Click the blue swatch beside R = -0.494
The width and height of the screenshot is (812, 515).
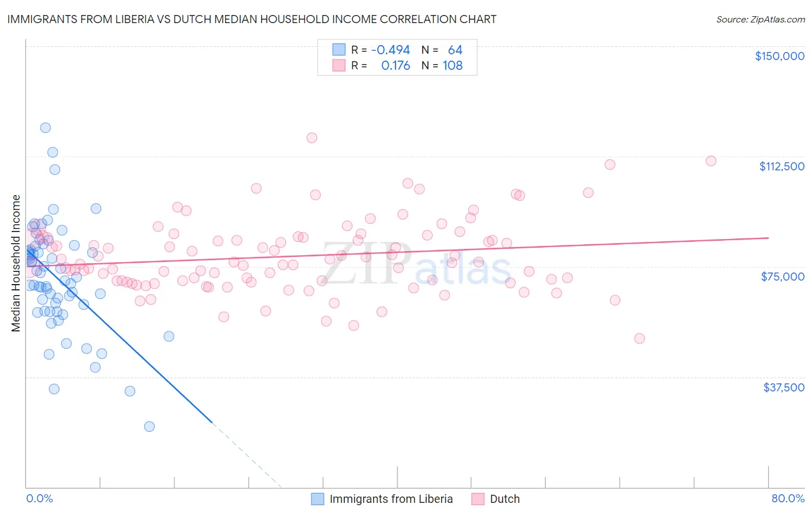click(339, 50)
